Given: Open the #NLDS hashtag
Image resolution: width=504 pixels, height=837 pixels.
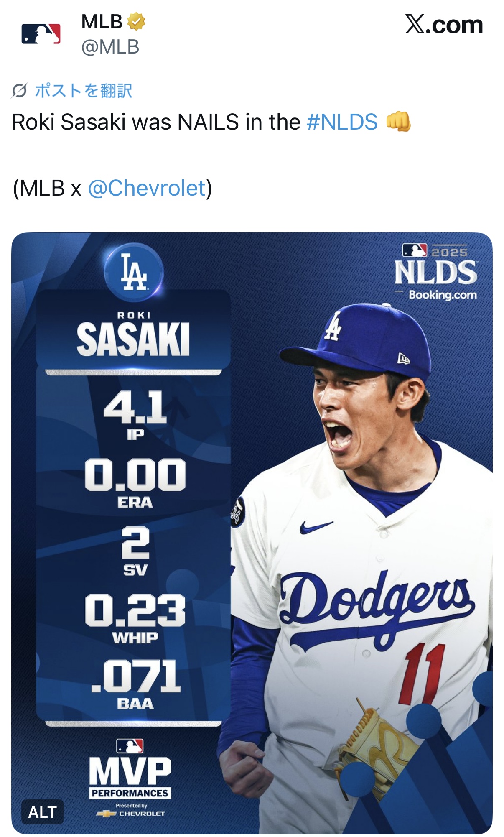Looking at the screenshot, I should (342, 122).
